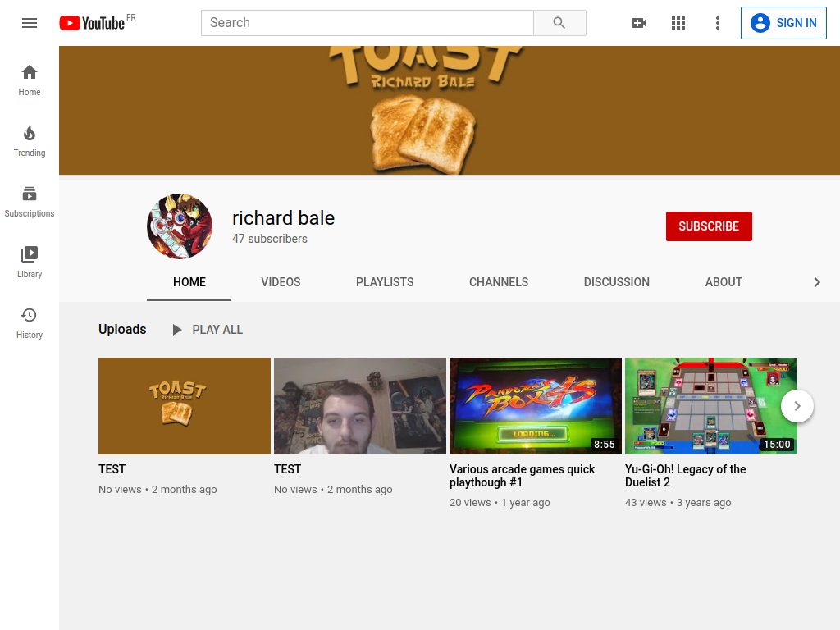Click '43 views • 3 years ago' text
840x630 pixels.
coord(678,503)
